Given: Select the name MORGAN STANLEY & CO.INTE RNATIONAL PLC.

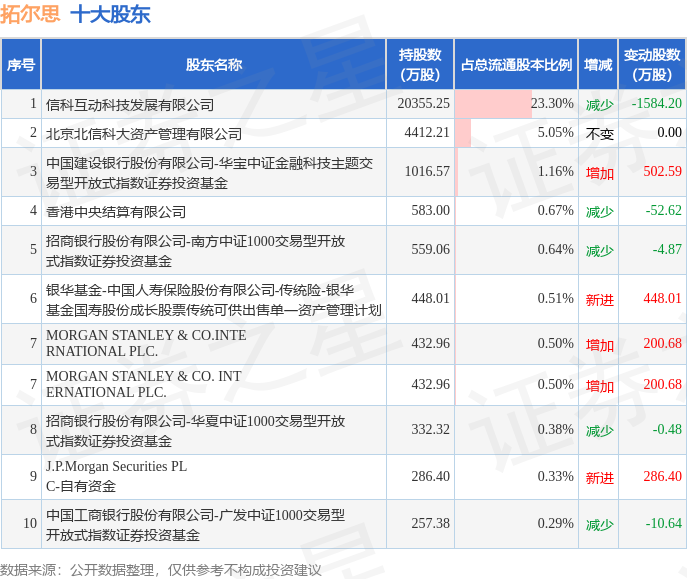Looking at the screenshot, I should click(146, 343).
